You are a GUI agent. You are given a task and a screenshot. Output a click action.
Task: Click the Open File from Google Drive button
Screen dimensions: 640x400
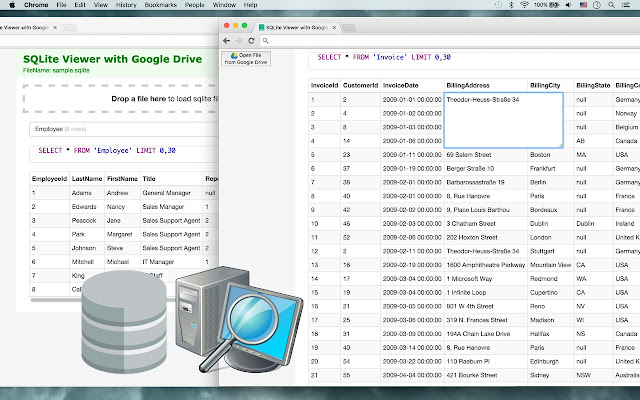(x=247, y=58)
